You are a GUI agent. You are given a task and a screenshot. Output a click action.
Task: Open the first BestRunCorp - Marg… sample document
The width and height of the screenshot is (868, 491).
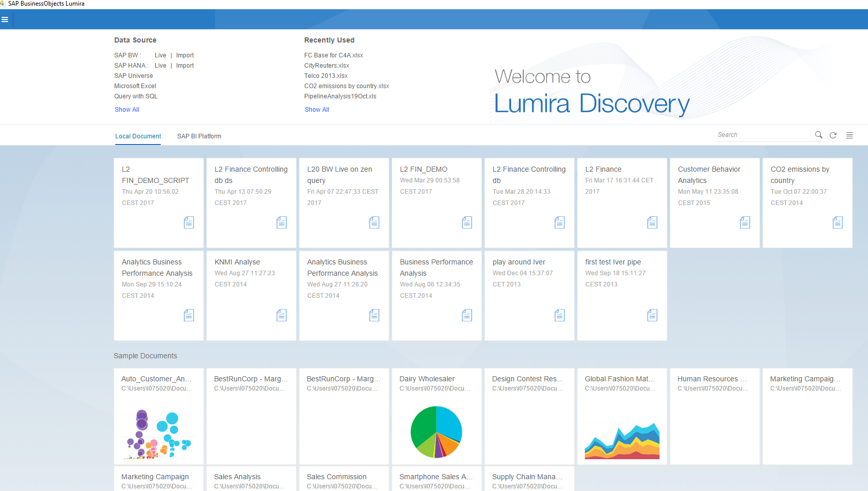[251, 416]
